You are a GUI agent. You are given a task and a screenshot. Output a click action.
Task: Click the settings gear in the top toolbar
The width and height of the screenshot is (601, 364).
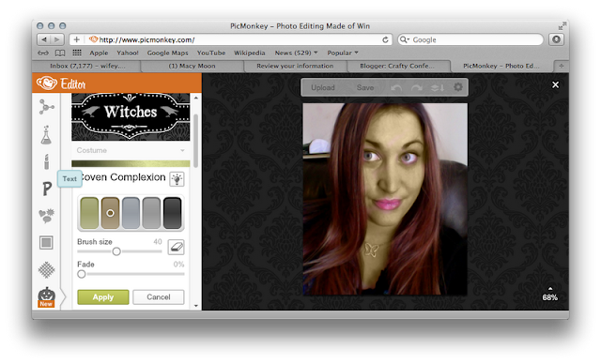pyautogui.click(x=458, y=87)
